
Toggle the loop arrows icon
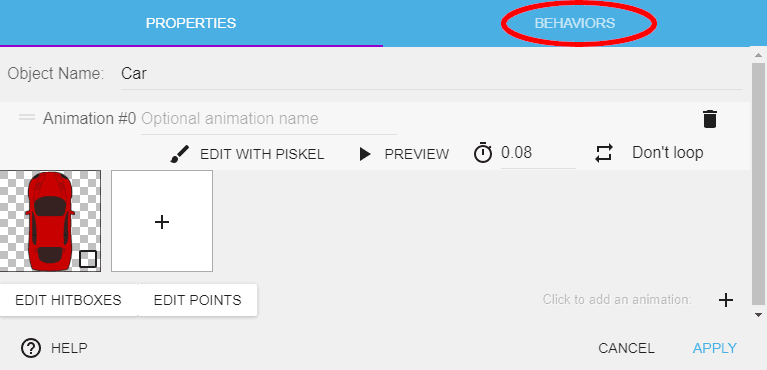pos(604,153)
